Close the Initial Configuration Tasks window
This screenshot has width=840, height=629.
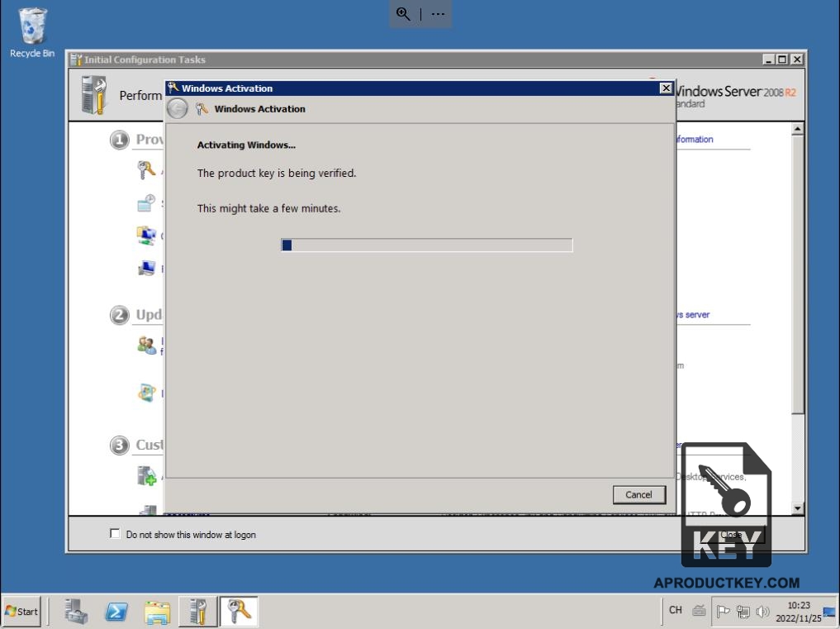click(x=796, y=60)
